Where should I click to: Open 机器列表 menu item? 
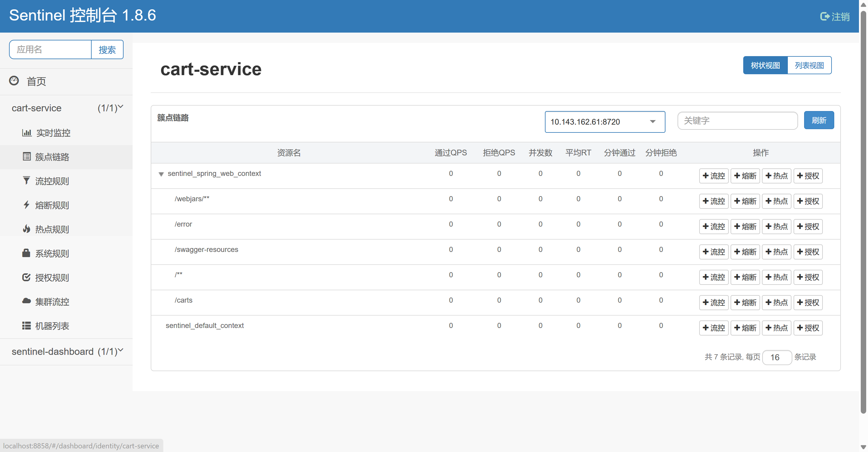tap(52, 326)
